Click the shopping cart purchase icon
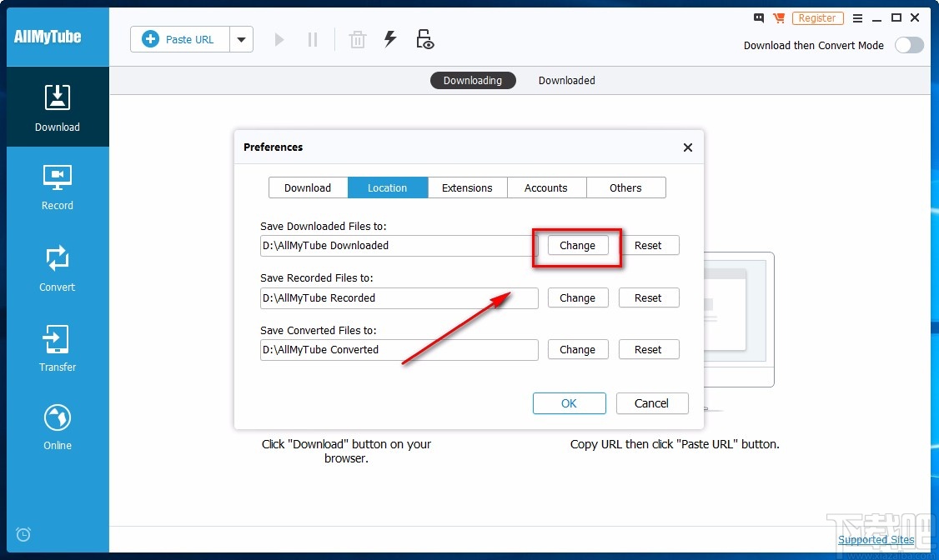939x560 pixels. pyautogui.click(x=779, y=17)
